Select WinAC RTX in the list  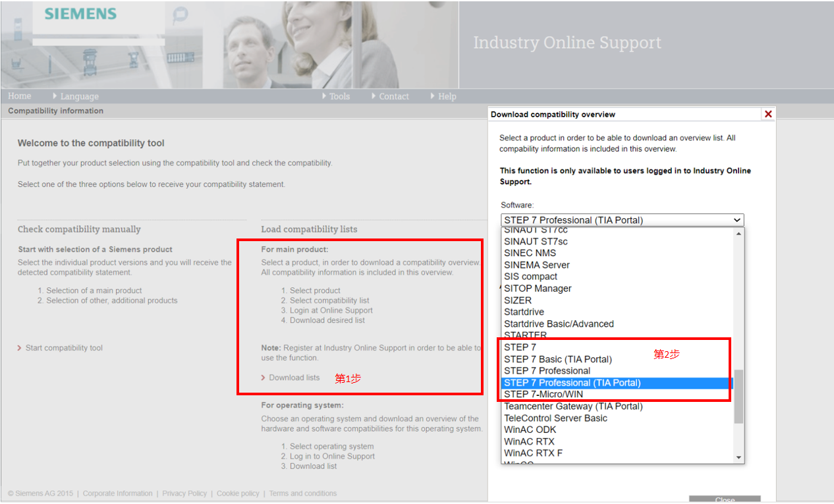point(617,441)
